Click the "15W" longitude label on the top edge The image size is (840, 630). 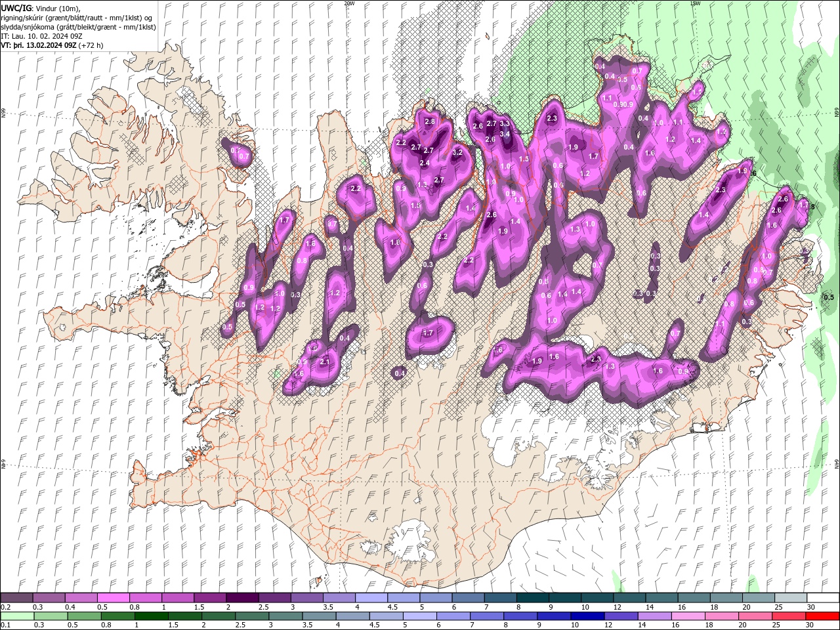(x=695, y=3)
